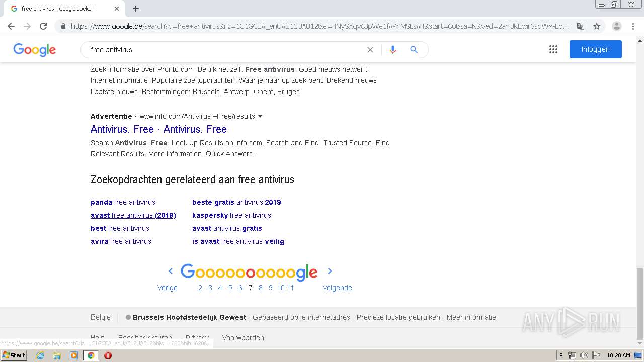Go to results page 4
Screen dimensions: 644x362
(x=220, y=288)
